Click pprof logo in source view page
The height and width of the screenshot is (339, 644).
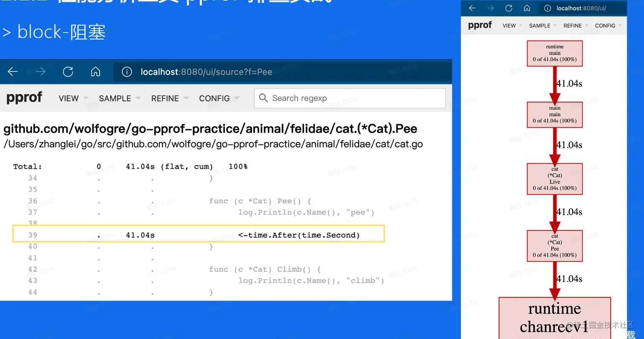pos(24,98)
